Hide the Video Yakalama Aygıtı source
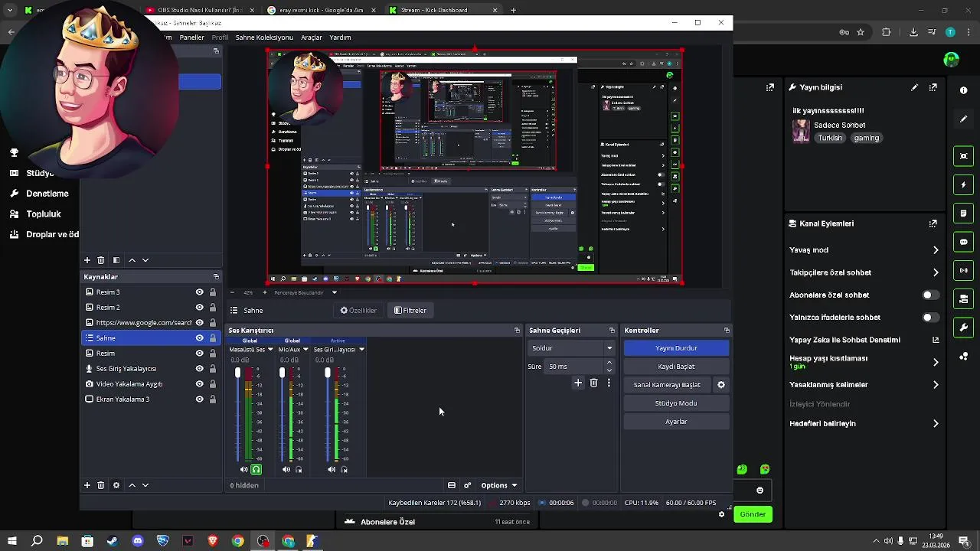Image resolution: width=980 pixels, height=551 pixels. click(x=199, y=384)
